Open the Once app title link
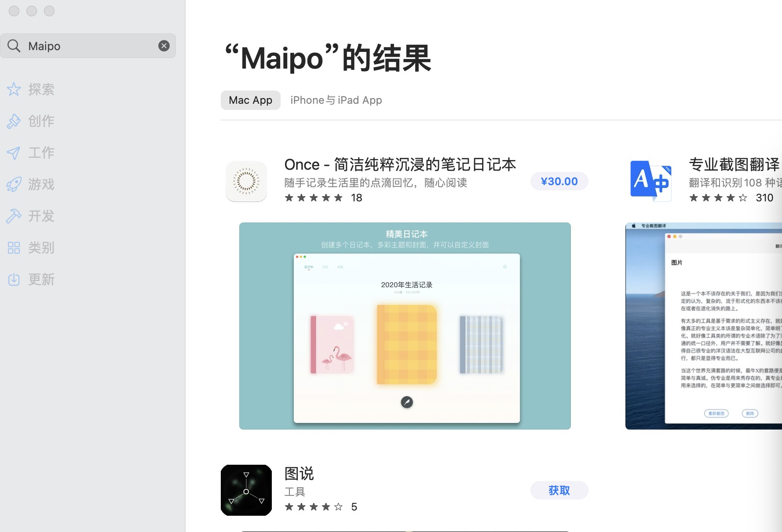 (x=400, y=164)
